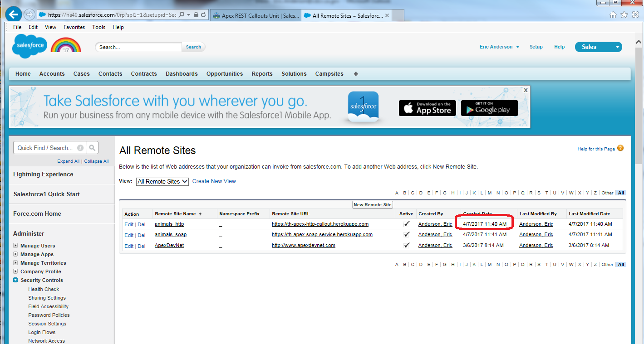Click the New Remote Site button
Screen dimensions: 644x344
click(x=373, y=205)
